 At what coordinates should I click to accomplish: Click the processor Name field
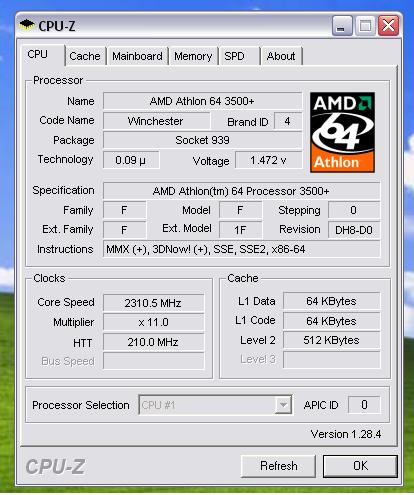click(x=202, y=101)
